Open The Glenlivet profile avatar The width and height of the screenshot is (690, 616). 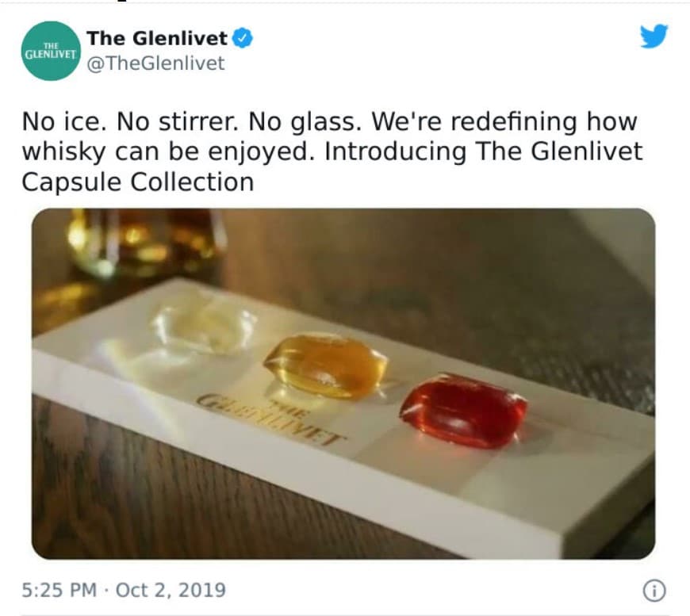tap(51, 51)
